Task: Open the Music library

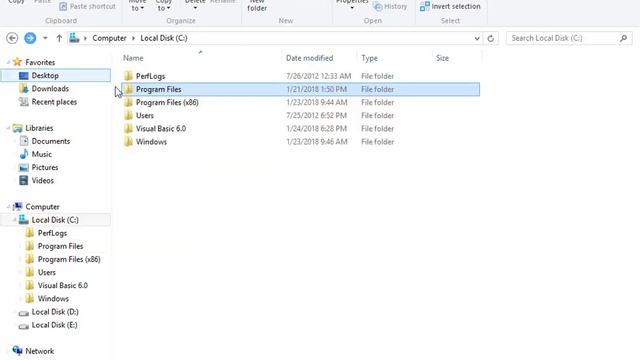Action: [42, 154]
